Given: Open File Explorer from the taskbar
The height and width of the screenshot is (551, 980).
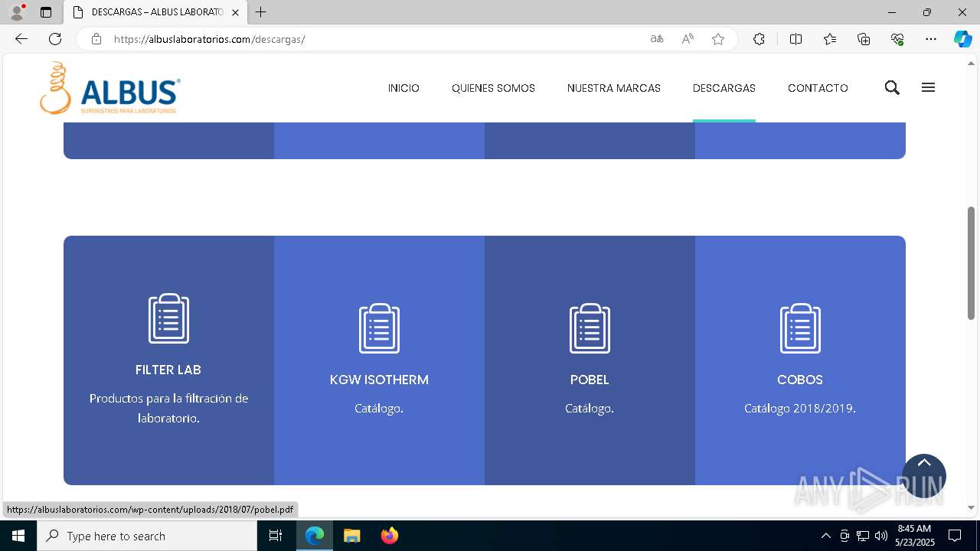Looking at the screenshot, I should [x=352, y=536].
